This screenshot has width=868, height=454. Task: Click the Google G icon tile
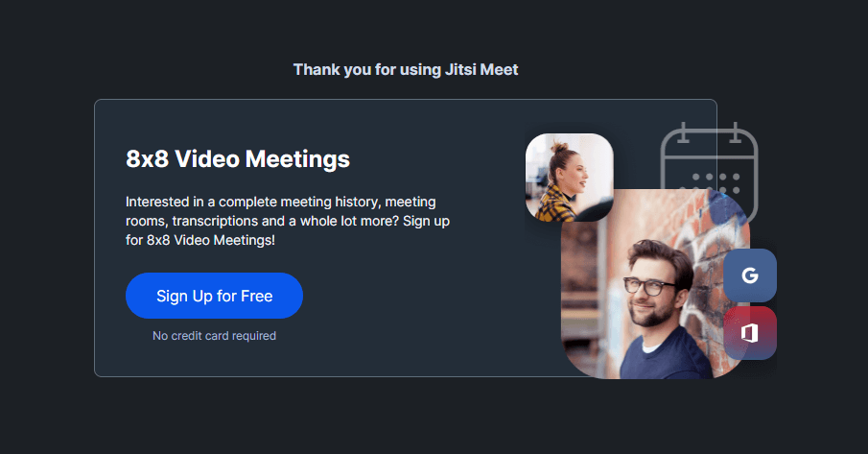(x=750, y=275)
